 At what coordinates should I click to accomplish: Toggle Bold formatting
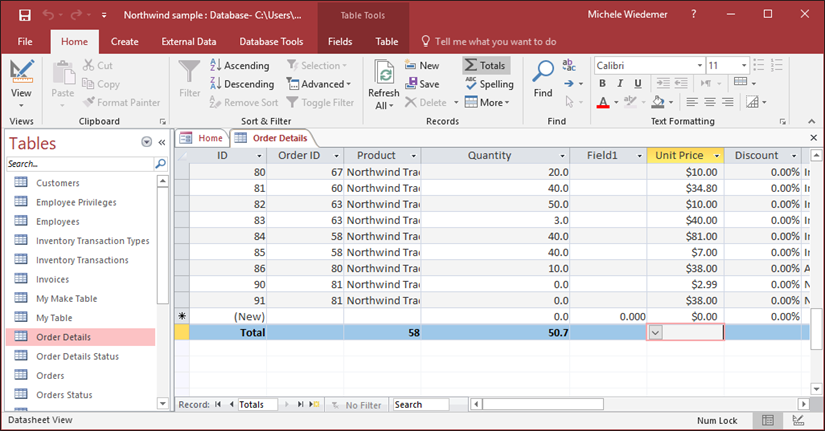602,84
